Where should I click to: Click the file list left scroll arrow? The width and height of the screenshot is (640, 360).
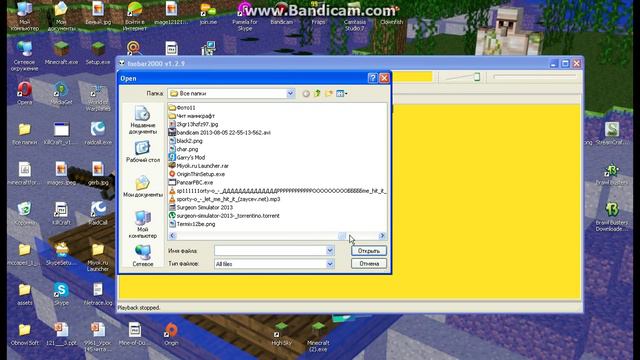click(173, 236)
